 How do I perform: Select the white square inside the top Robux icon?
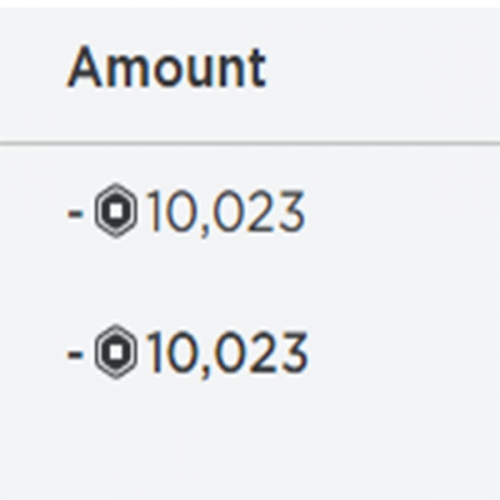coord(116,211)
